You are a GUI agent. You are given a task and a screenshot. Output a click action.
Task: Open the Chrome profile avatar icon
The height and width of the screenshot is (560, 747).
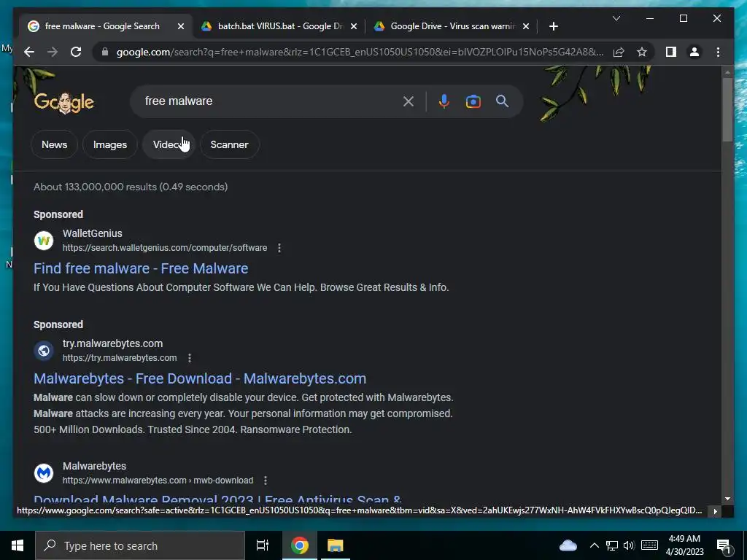(694, 52)
